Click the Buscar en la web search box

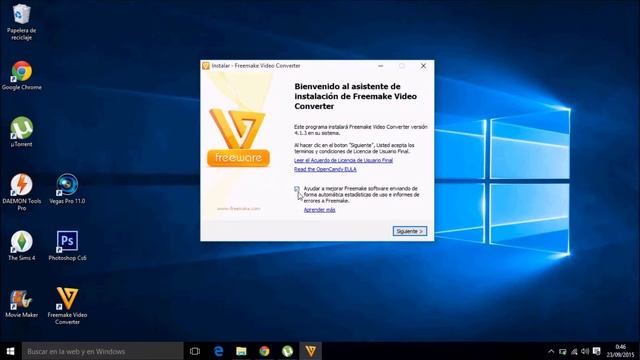[x=102, y=351]
